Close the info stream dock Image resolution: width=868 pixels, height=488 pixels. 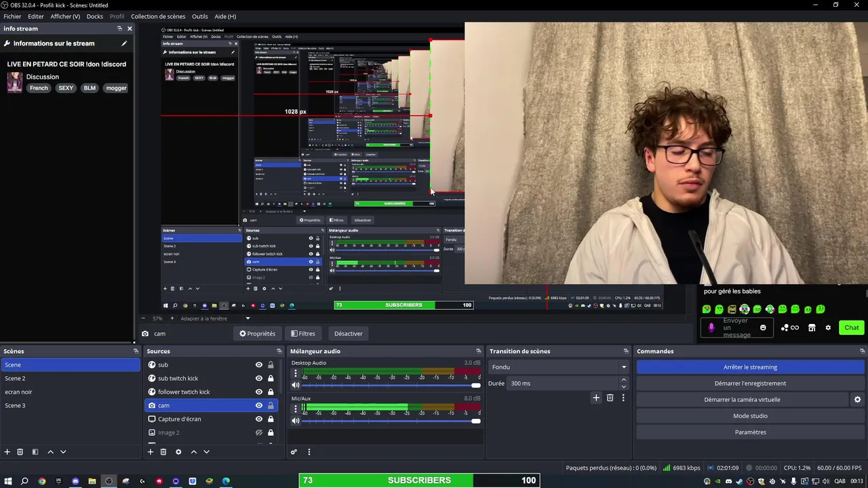pyautogui.click(x=130, y=28)
